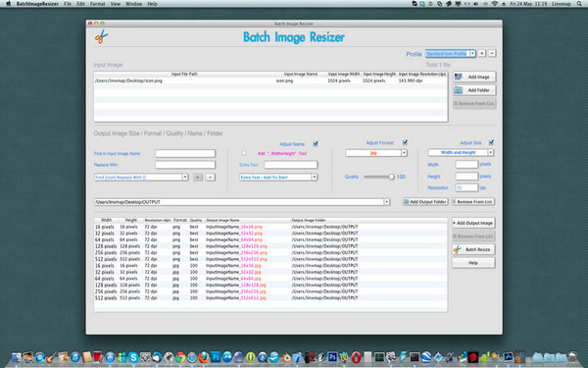This screenshot has width=588, height=368.
Task: Select output row InputImageName_16x16.png
Action: pos(270,227)
